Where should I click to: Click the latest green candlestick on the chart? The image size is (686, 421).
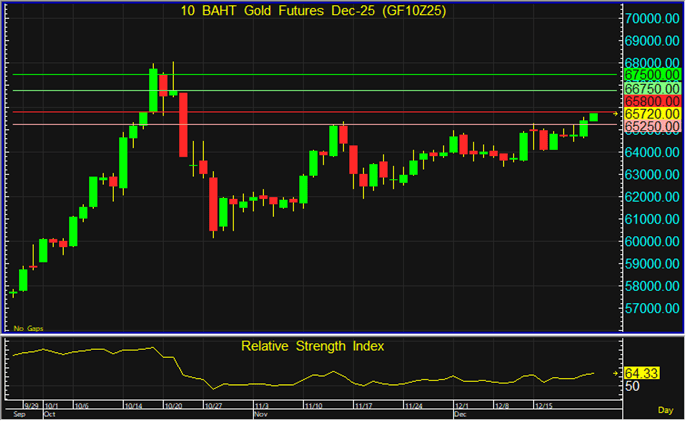pos(594,117)
